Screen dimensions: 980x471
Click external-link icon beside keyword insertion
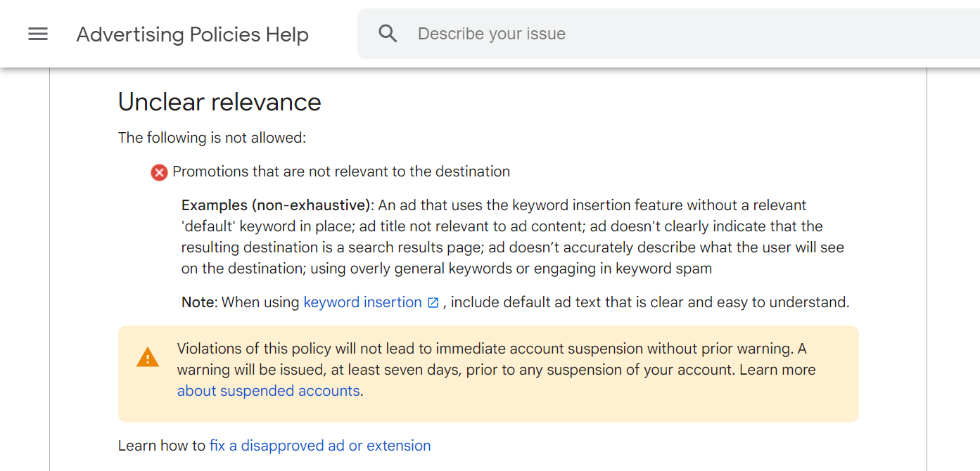click(x=433, y=303)
